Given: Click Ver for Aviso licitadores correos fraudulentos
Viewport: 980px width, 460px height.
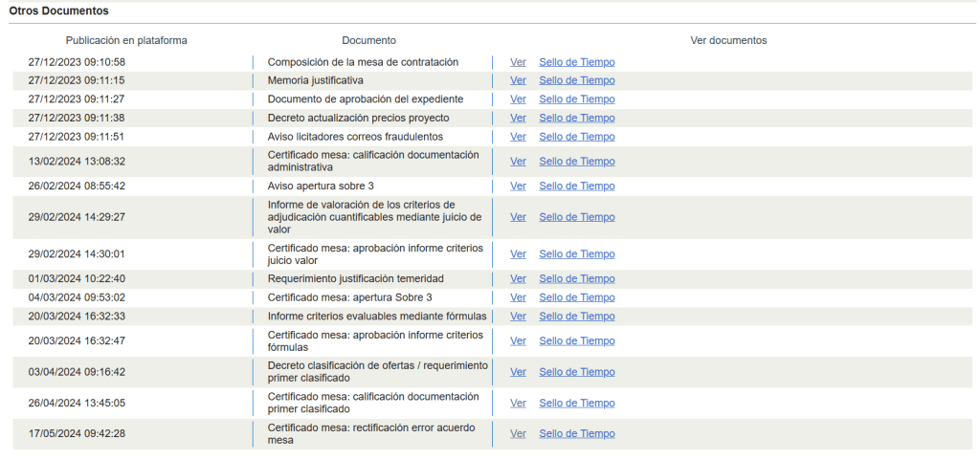Looking at the screenshot, I should 518,137.
